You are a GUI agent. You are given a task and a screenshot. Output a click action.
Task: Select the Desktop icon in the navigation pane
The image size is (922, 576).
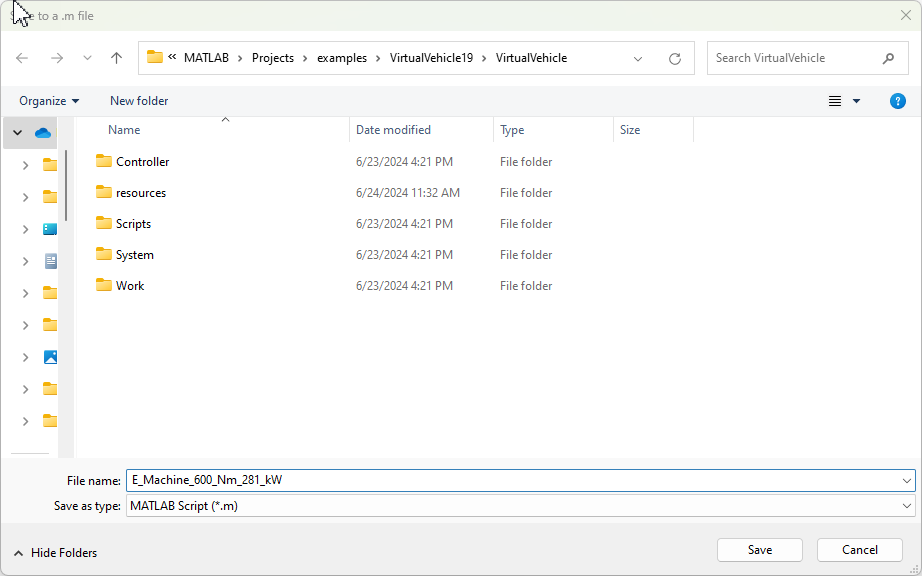pyautogui.click(x=50, y=228)
